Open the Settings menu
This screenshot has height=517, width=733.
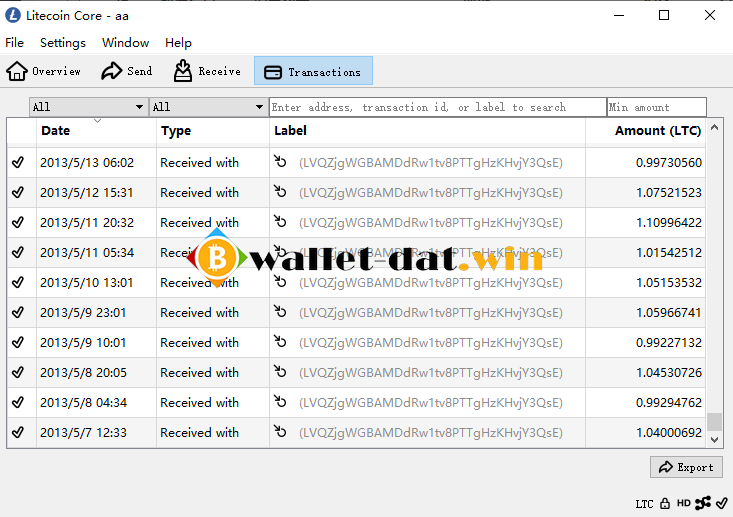[x=63, y=43]
